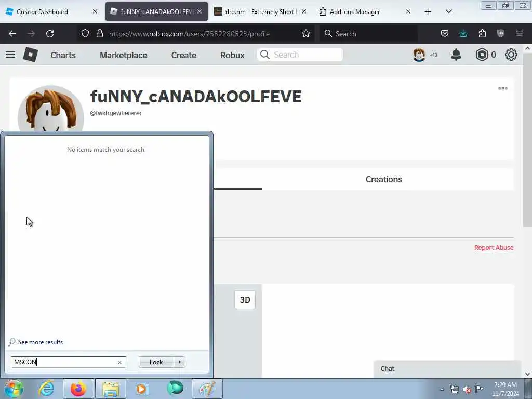Open the Firefox downloads arrow icon
The width and height of the screenshot is (532, 399).
(463, 33)
